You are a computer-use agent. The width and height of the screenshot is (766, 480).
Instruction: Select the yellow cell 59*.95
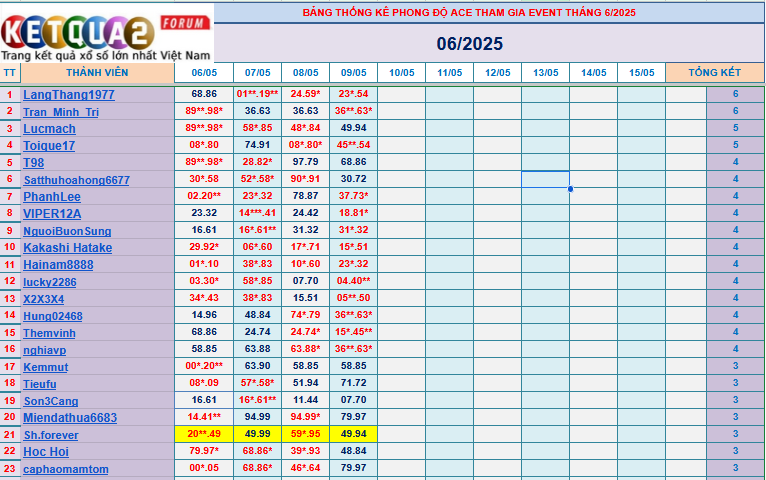[305, 434]
